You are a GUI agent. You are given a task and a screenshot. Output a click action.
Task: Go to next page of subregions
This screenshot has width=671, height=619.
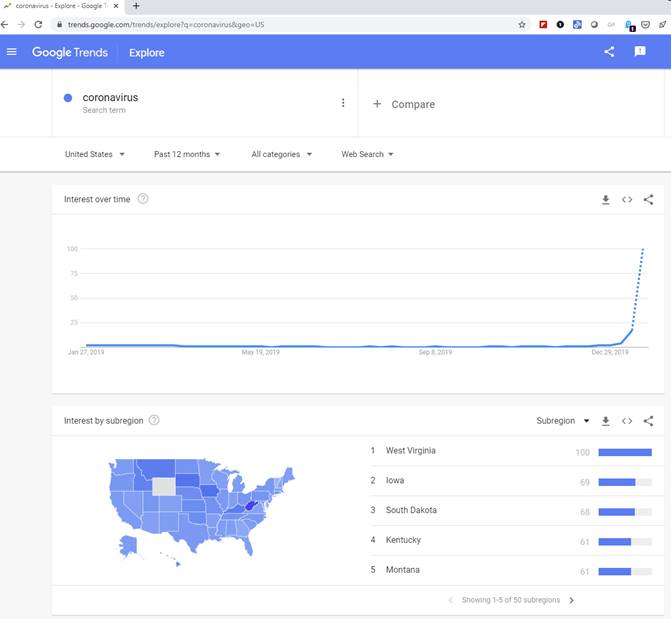tap(572, 600)
